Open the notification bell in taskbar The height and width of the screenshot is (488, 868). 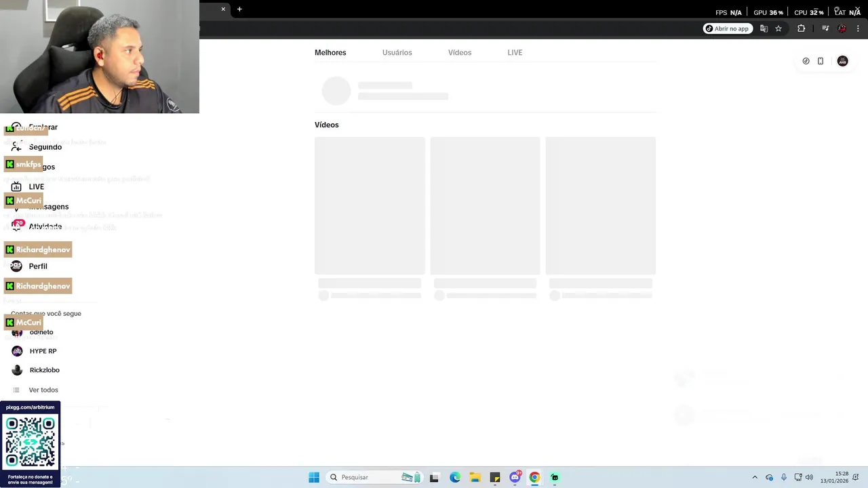pyautogui.click(x=856, y=477)
